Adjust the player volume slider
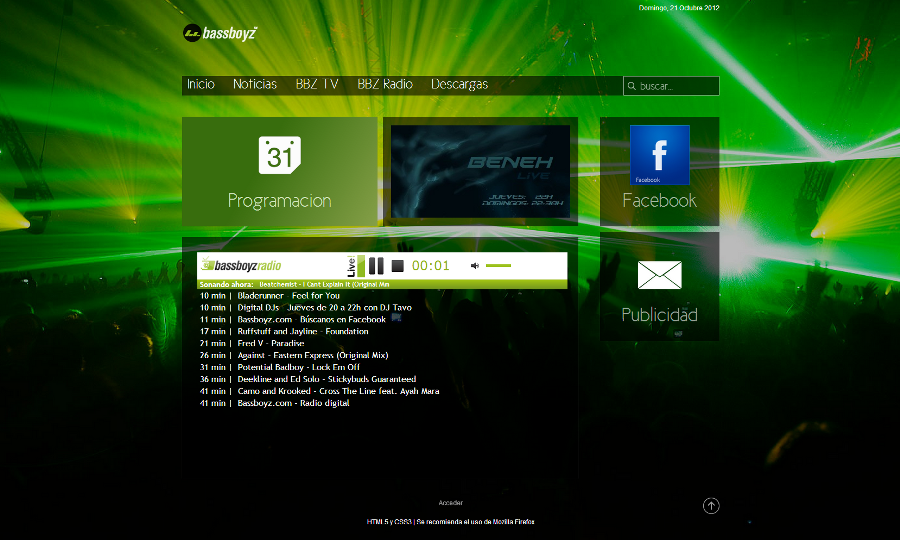Image resolution: width=900 pixels, height=540 pixels. click(x=498, y=266)
